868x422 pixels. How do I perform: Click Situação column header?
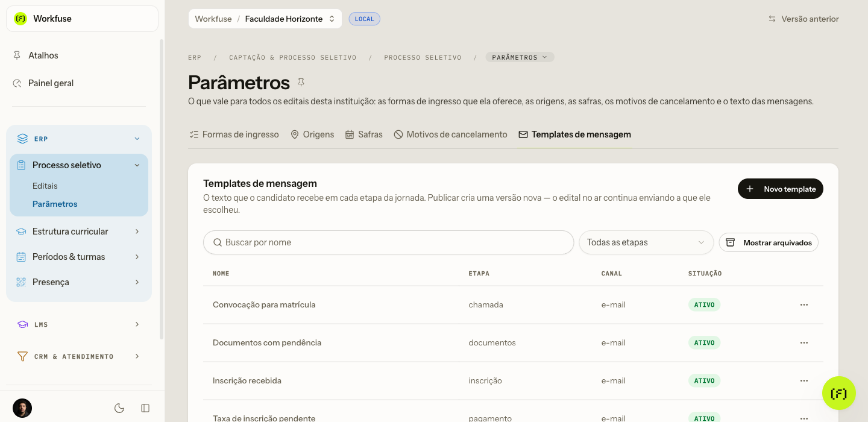(x=705, y=274)
